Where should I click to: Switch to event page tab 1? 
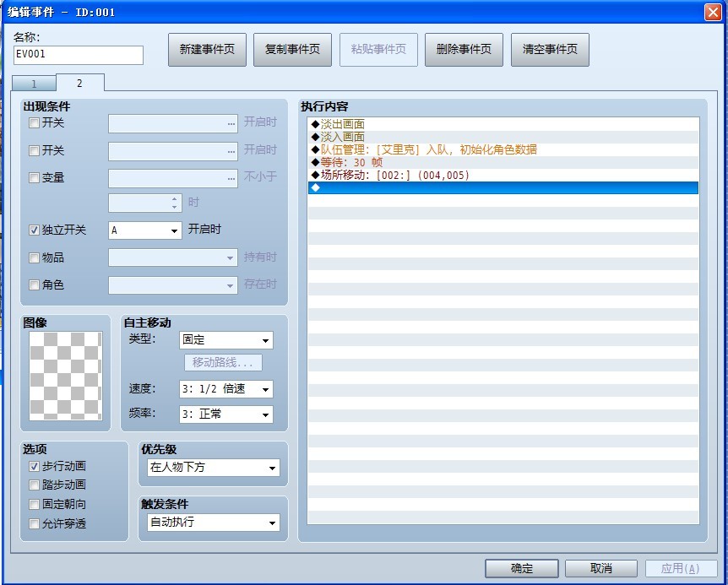point(34,84)
